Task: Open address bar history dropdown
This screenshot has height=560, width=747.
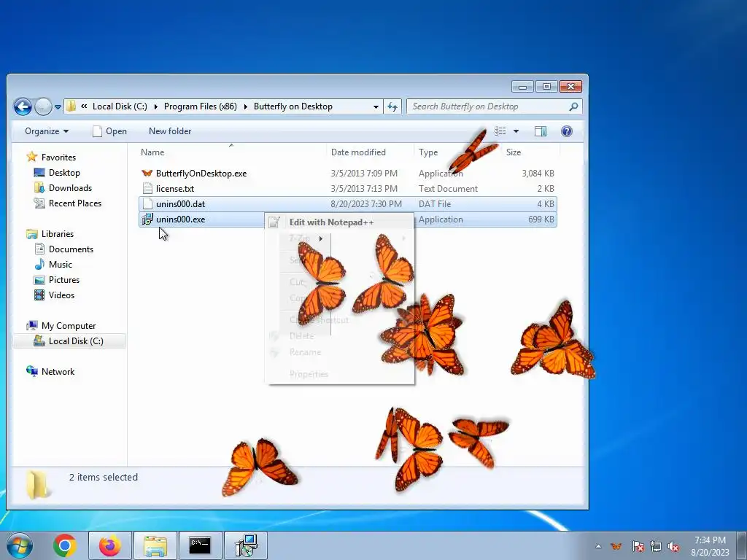Action: [x=376, y=106]
